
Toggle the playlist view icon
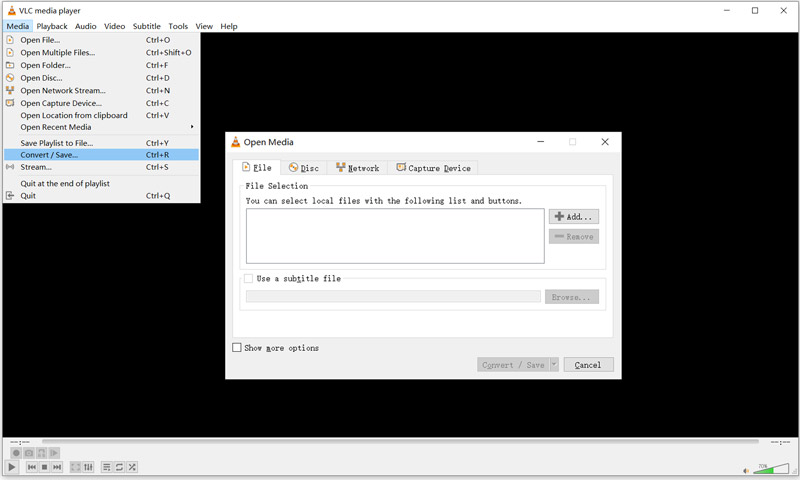[107, 467]
